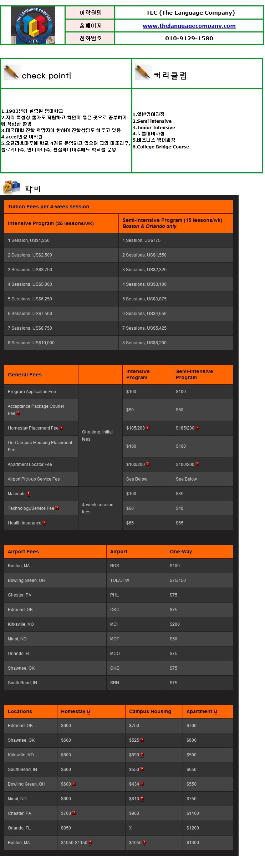265x868 pixels.
Task: Select the $950 Orlando homestay price
Action: point(66,828)
